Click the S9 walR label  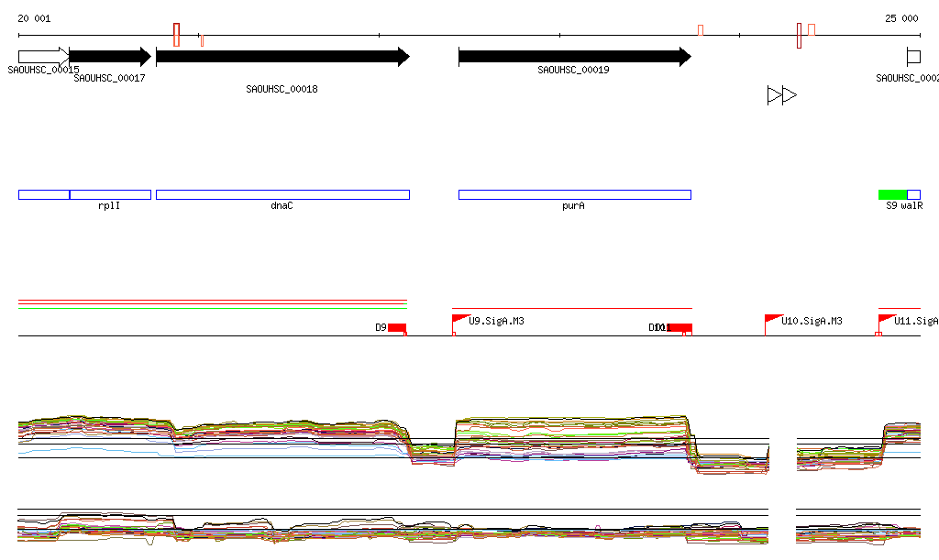[x=904, y=205]
